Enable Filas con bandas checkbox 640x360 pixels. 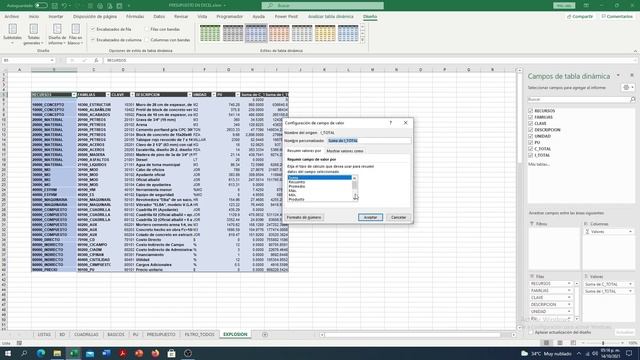[x=147, y=29]
